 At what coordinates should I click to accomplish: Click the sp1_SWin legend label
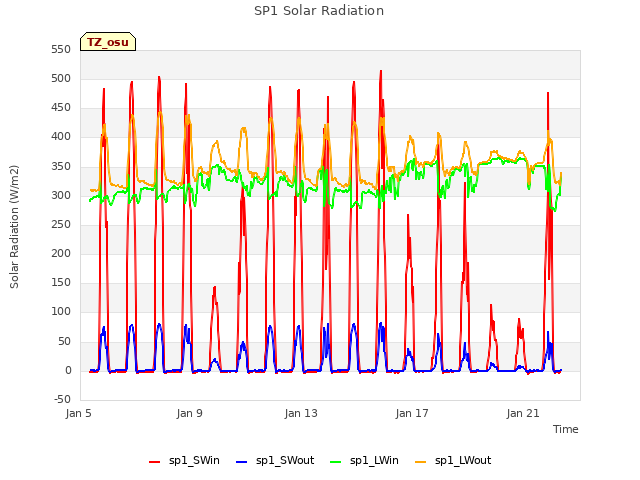[x=194, y=460]
